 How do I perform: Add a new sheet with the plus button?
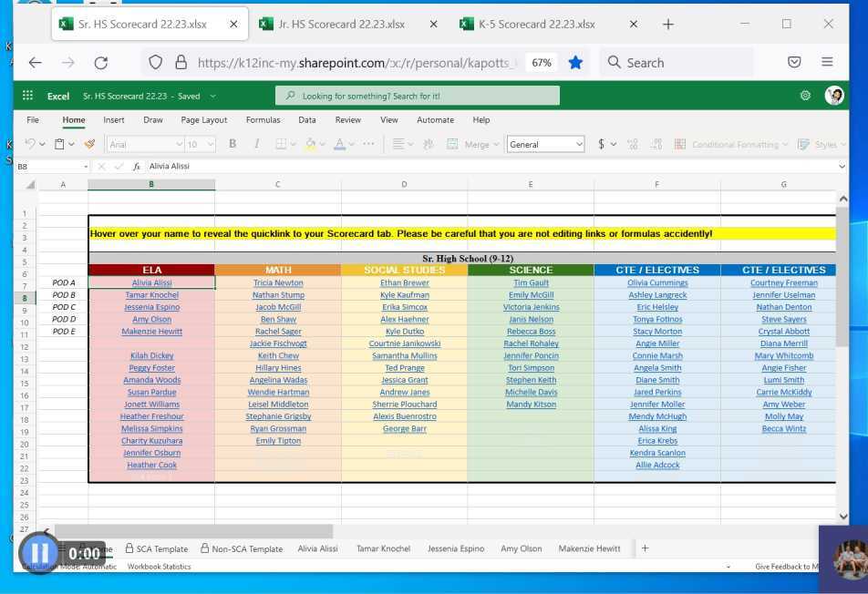(x=644, y=548)
